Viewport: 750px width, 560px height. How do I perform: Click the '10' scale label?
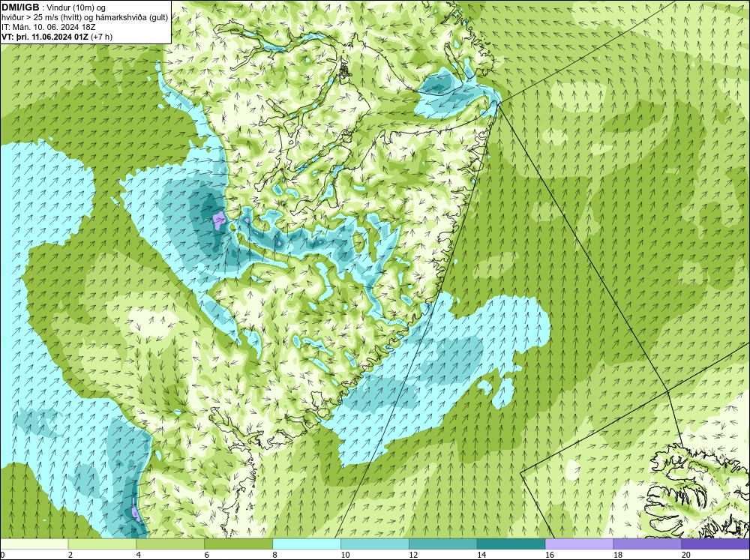[x=345, y=555]
